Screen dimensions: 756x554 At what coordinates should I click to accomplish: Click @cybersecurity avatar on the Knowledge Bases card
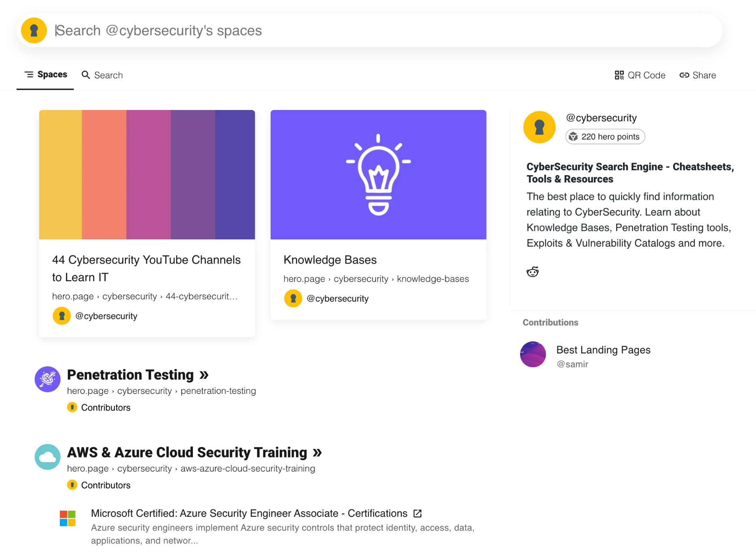[293, 298]
